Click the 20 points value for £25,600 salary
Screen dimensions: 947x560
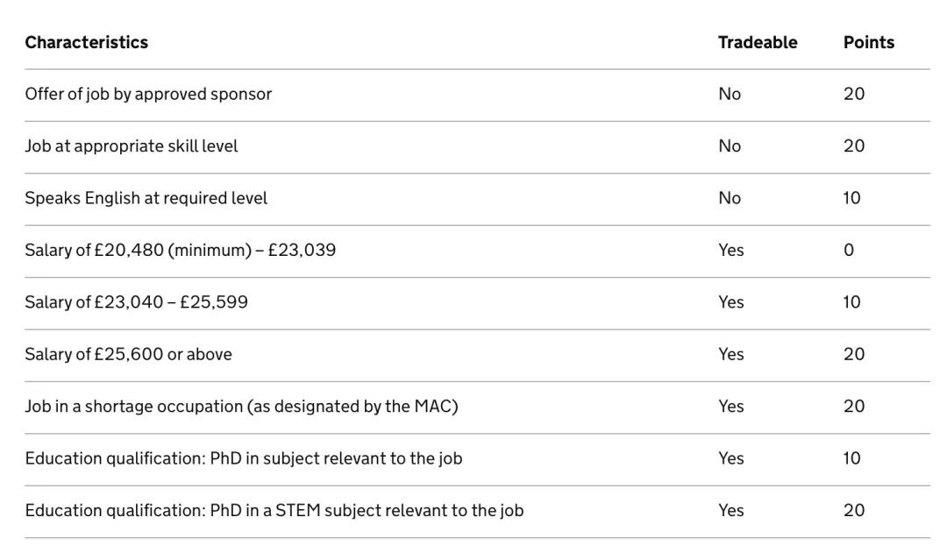pyautogui.click(x=853, y=354)
